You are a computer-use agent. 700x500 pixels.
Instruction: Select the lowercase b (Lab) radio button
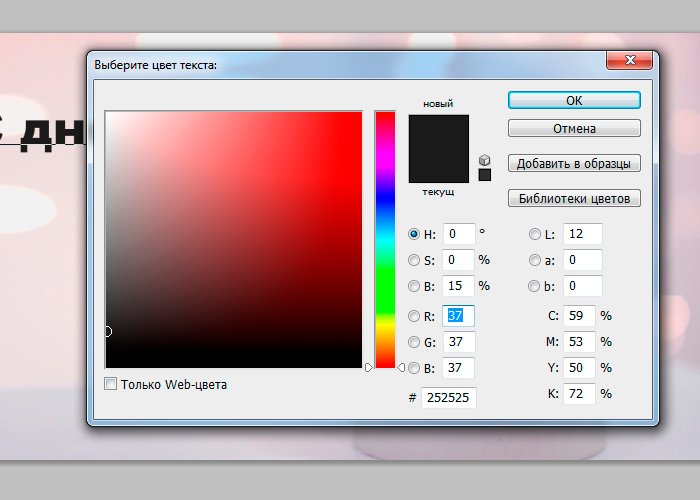coord(534,286)
